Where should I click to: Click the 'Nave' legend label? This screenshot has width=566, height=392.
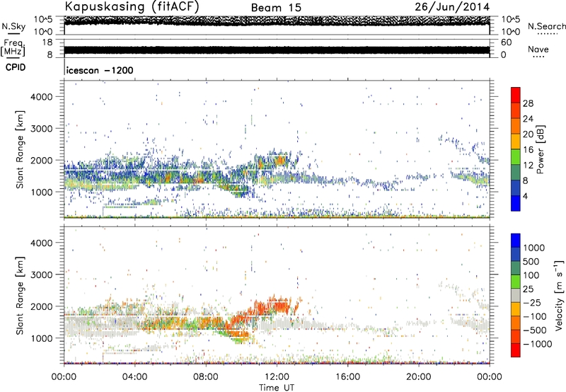coord(538,49)
